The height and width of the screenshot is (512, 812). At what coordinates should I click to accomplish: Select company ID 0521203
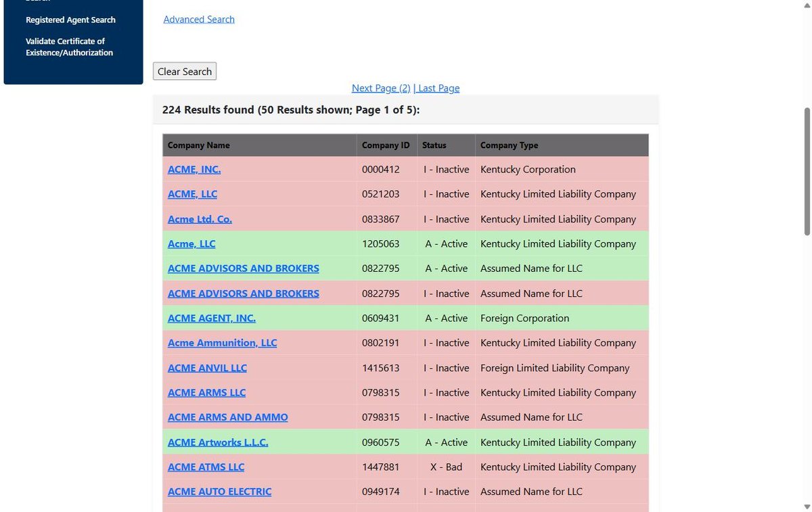[x=381, y=194]
